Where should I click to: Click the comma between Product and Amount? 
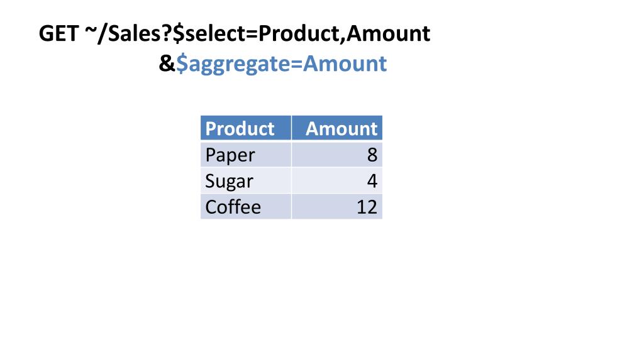coord(343,39)
